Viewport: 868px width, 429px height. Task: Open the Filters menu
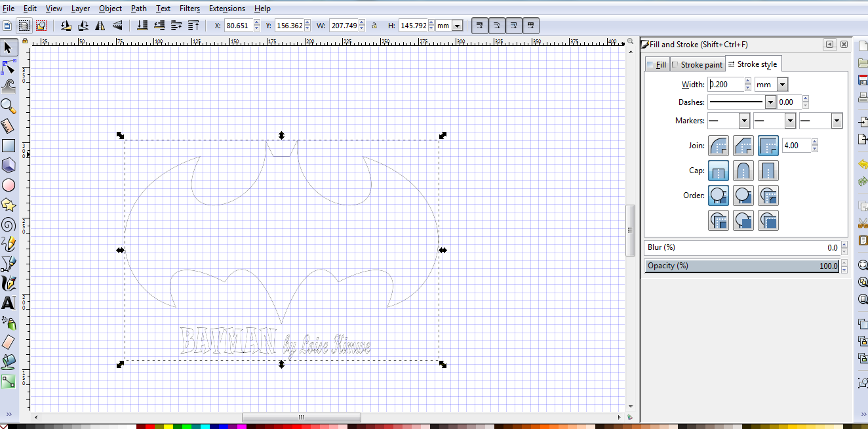(189, 9)
